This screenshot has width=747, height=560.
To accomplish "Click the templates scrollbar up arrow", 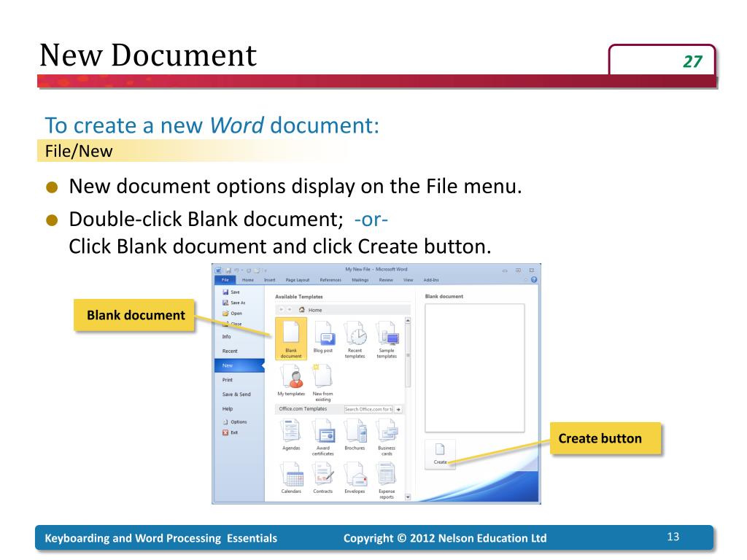I will [x=408, y=321].
